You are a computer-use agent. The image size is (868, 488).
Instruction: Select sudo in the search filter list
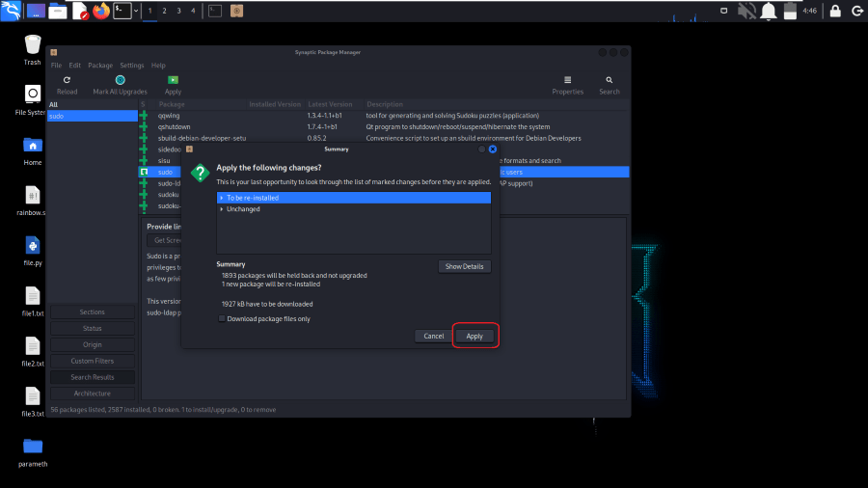pyautogui.click(x=93, y=116)
